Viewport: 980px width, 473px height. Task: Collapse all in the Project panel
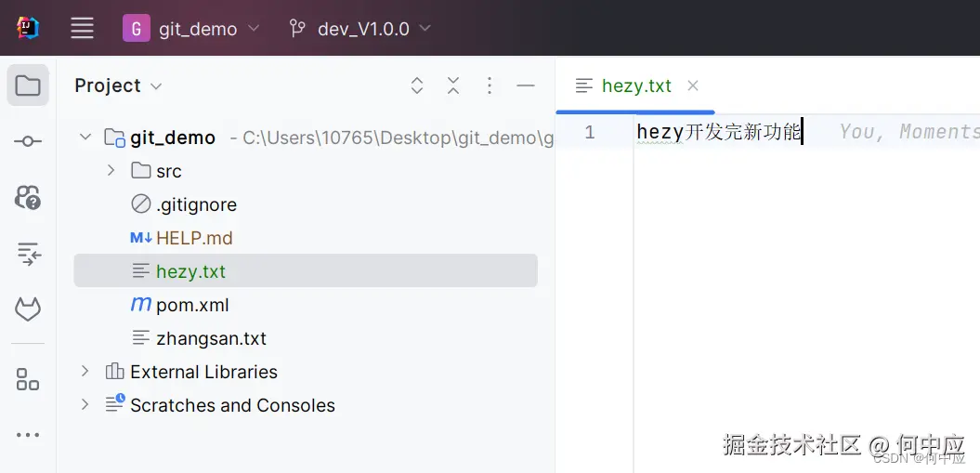point(453,85)
